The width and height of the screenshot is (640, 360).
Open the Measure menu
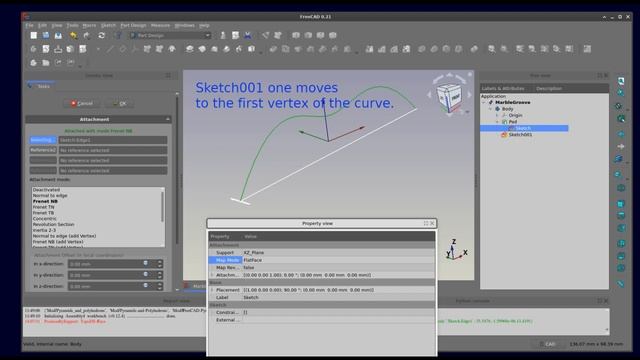[160, 25]
